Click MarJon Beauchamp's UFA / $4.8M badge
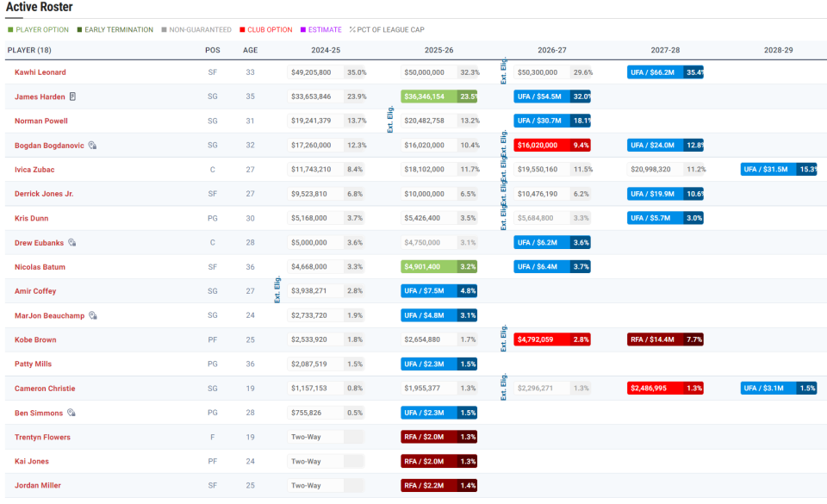This screenshot has width=827, height=504. [438, 315]
